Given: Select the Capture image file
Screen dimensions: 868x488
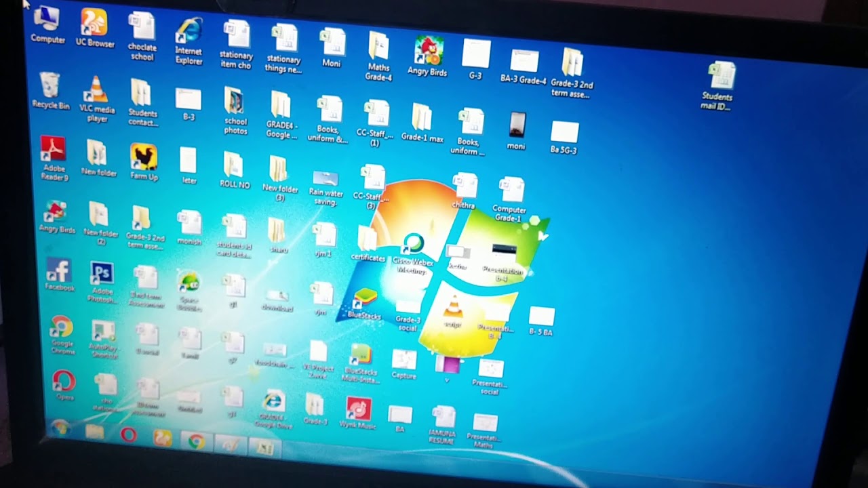Looking at the screenshot, I should tap(403, 365).
